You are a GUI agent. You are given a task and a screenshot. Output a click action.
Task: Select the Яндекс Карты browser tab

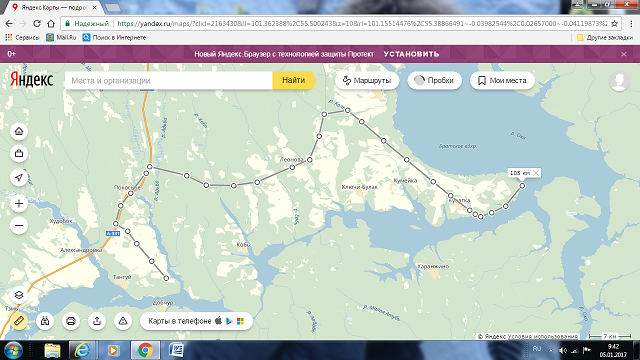(x=54, y=7)
